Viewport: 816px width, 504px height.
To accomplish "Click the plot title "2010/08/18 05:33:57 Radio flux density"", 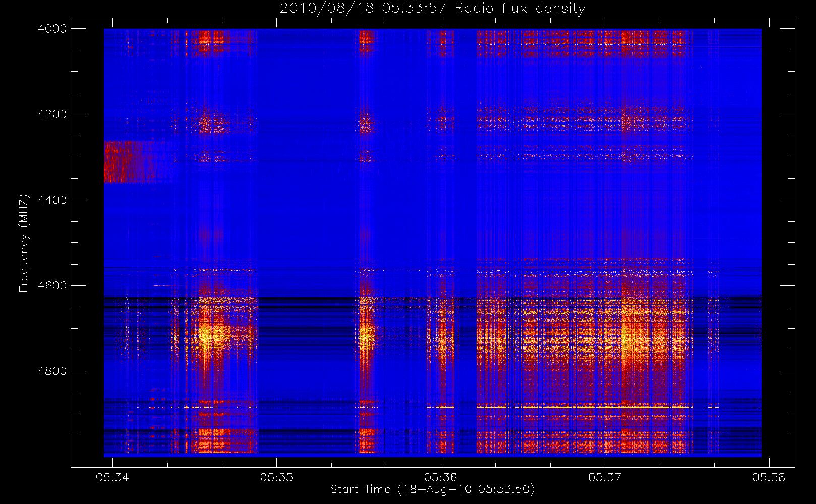I will [432, 8].
